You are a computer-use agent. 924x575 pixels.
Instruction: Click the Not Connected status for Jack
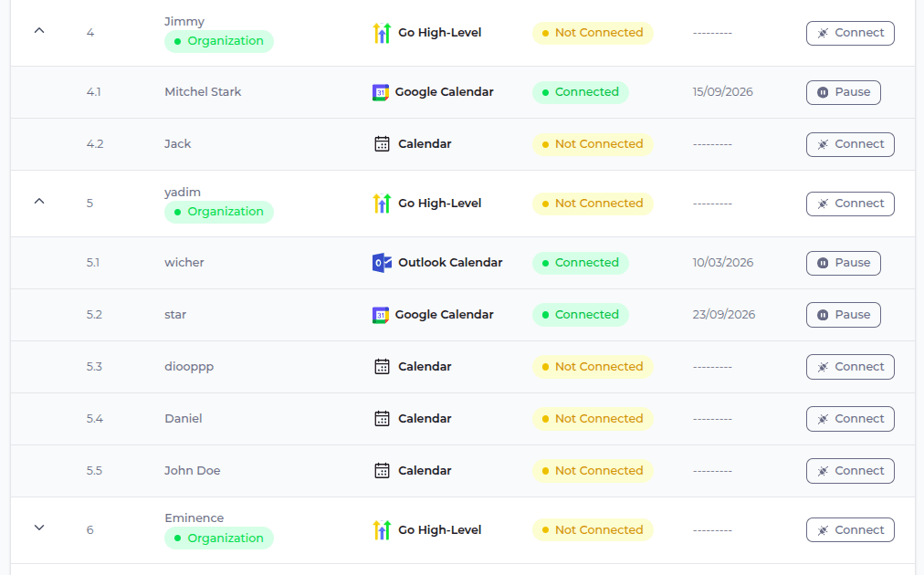click(593, 144)
